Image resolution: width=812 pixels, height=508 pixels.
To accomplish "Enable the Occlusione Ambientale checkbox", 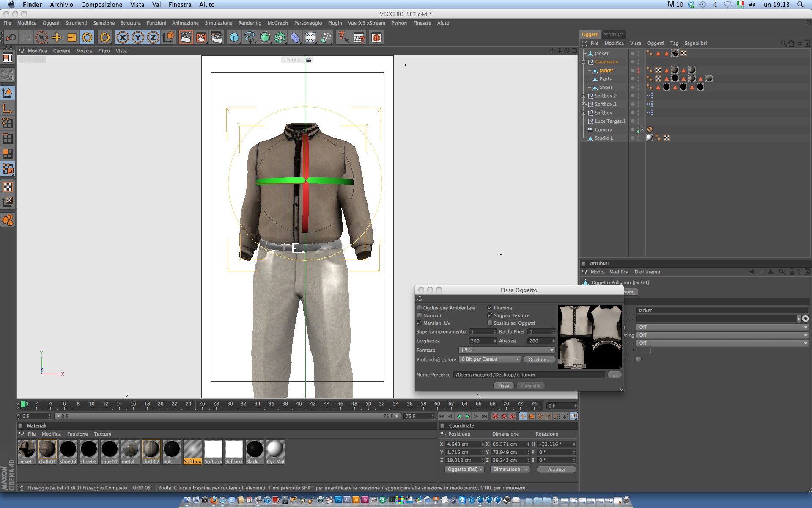I will click(420, 308).
